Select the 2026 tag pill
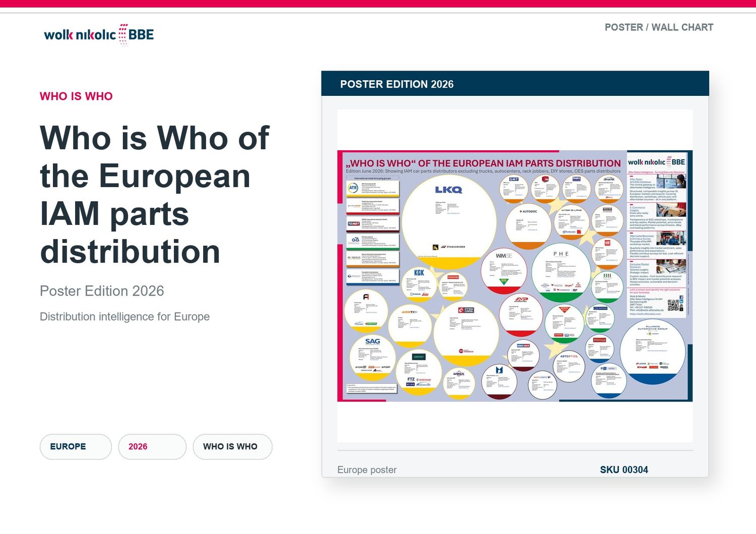 pyautogui.click(x=152, y=447)
